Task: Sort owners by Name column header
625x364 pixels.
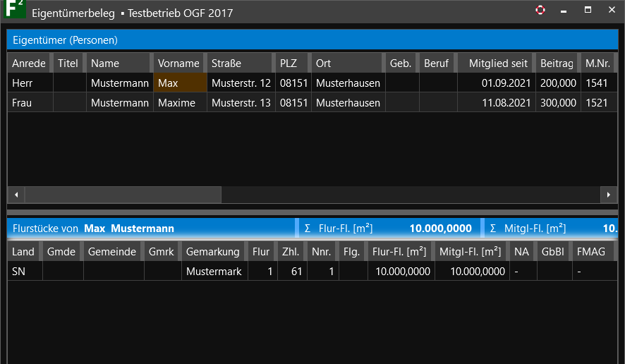Action: click(117, 63)
